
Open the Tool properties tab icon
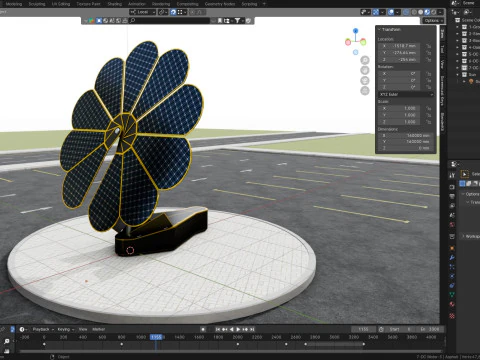[x=452, y=175]
